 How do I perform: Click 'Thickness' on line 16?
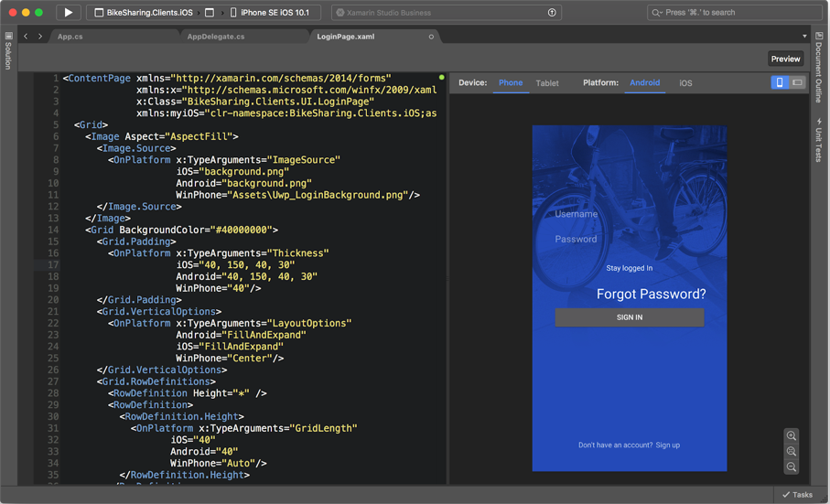click(x=297, y=253)
